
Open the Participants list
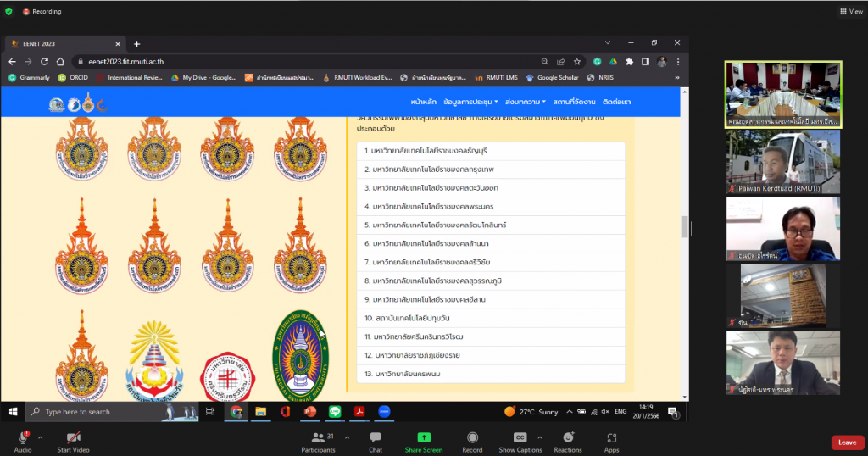click(318, 437)
